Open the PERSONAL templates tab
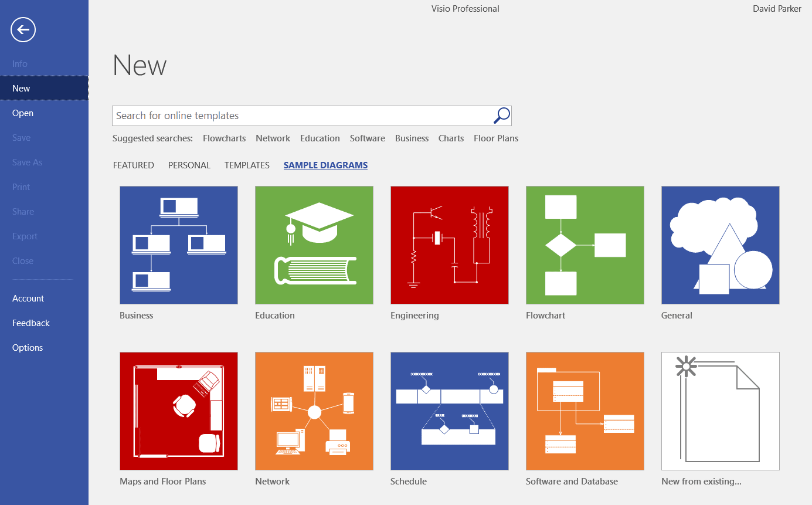Viewport: 812px width, 505px height. [189, 165]
